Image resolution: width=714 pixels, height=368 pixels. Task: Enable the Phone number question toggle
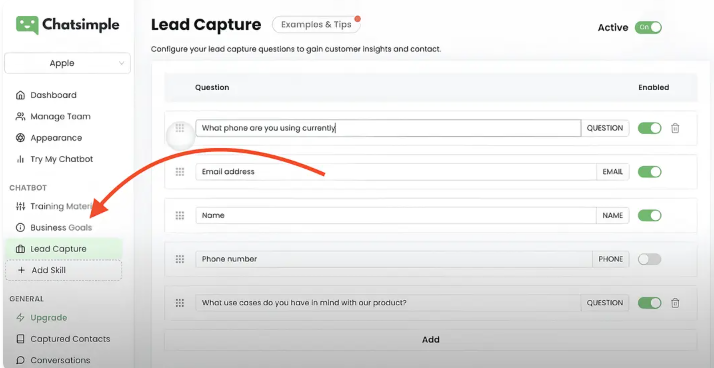click(649, 259)
